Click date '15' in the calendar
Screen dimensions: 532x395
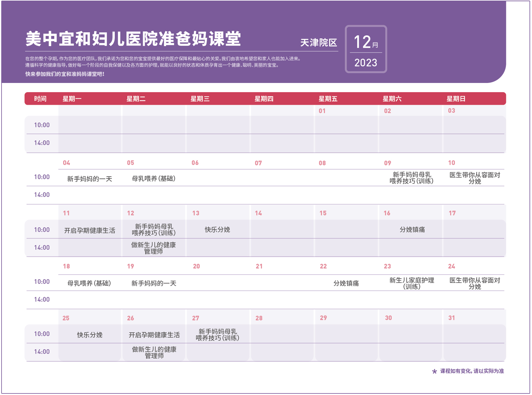coord(323,213)
